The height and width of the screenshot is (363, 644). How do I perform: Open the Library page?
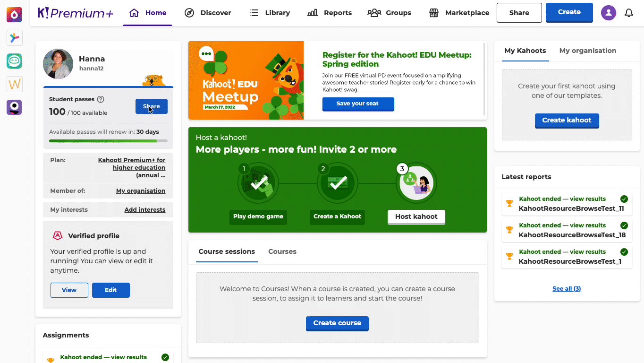coord(270,13)
